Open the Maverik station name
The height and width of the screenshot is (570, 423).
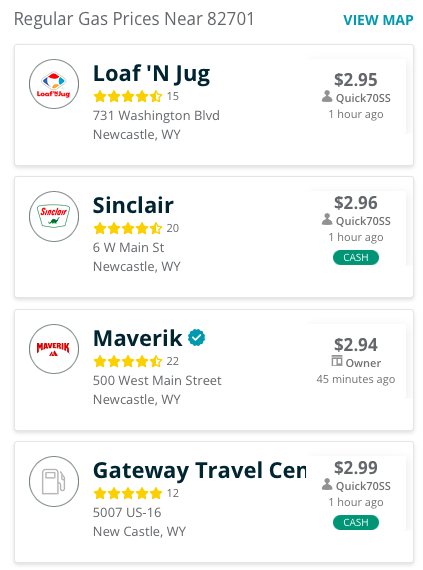(x=137, y=338)
